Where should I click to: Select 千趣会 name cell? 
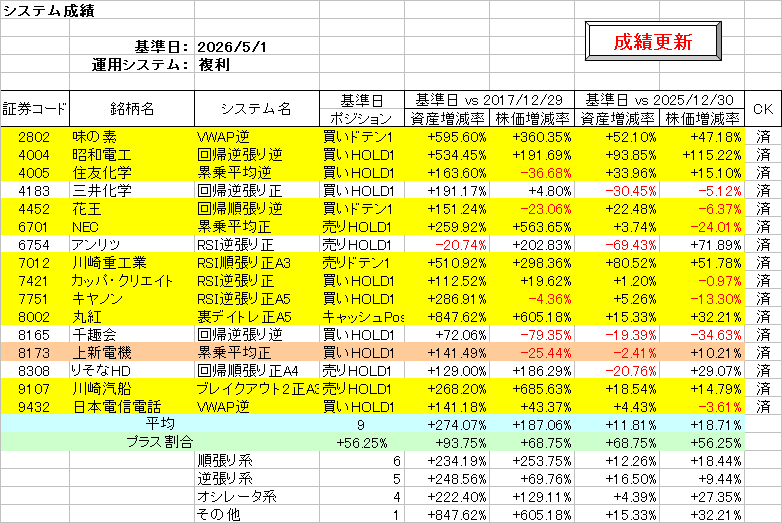94,335
